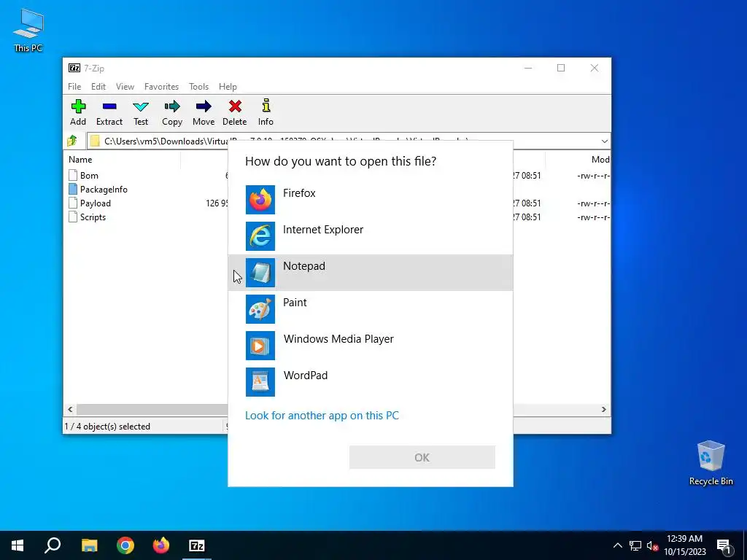Click the Extract toolbar icon
This screenshot has width=747, height=560.
[109, 113]
